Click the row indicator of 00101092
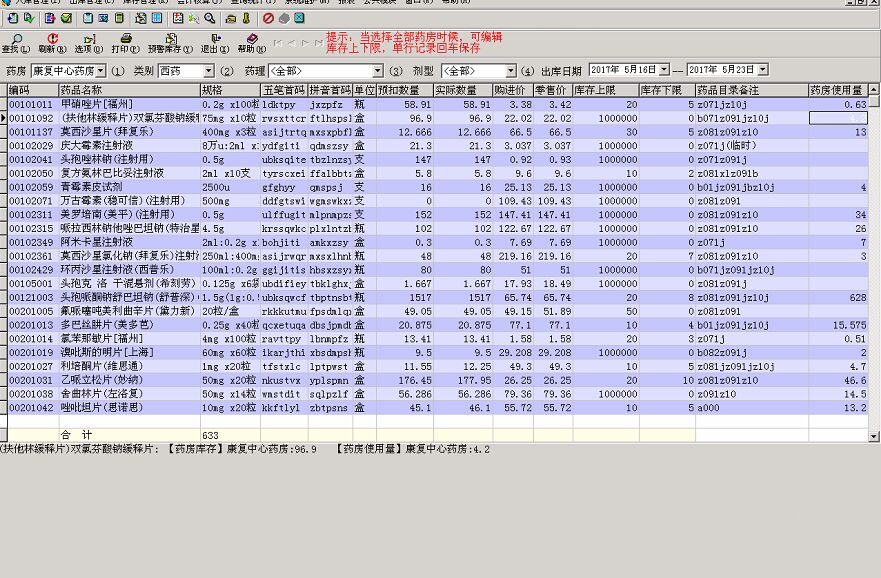Viewport: 881px width, 578px height. click(3, 118)
